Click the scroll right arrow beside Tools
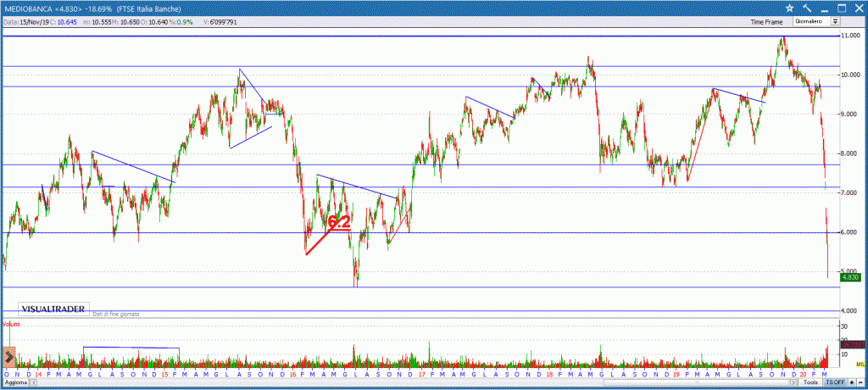The width and height of the screenshot is (868, 390). 793,383
